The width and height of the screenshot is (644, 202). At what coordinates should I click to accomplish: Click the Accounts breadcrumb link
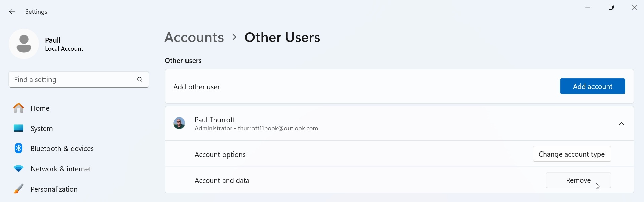tap(194, 37)
